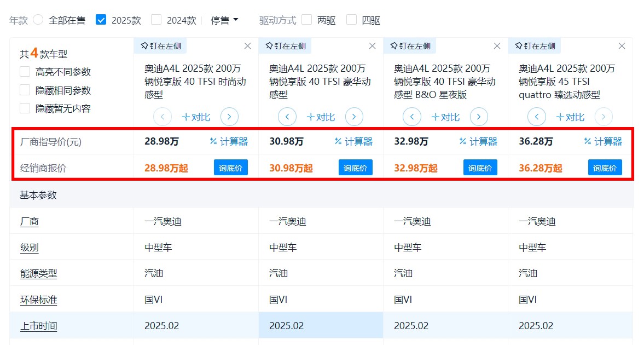The image size is (644, 345).
Task: Add 45 TFSI quattro to 对比
Action: (570, 117)
